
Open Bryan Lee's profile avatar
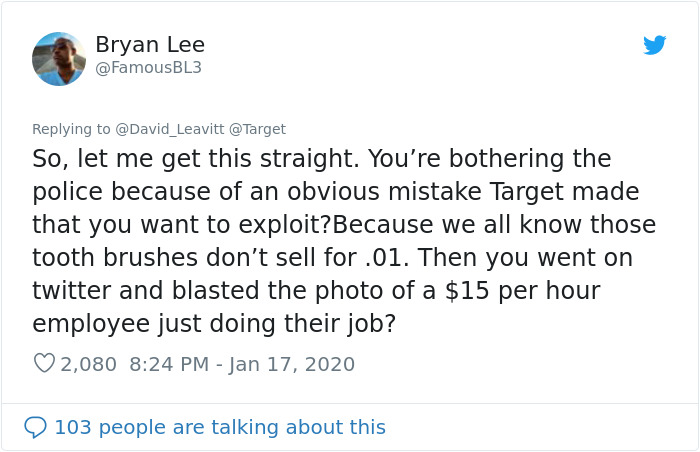59,58
